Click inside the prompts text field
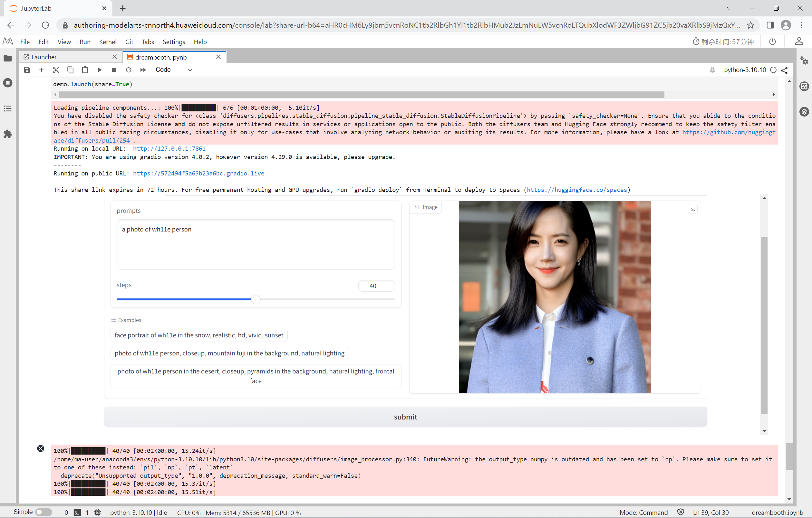This screenshot has width=812, height=518. [255, 245]
